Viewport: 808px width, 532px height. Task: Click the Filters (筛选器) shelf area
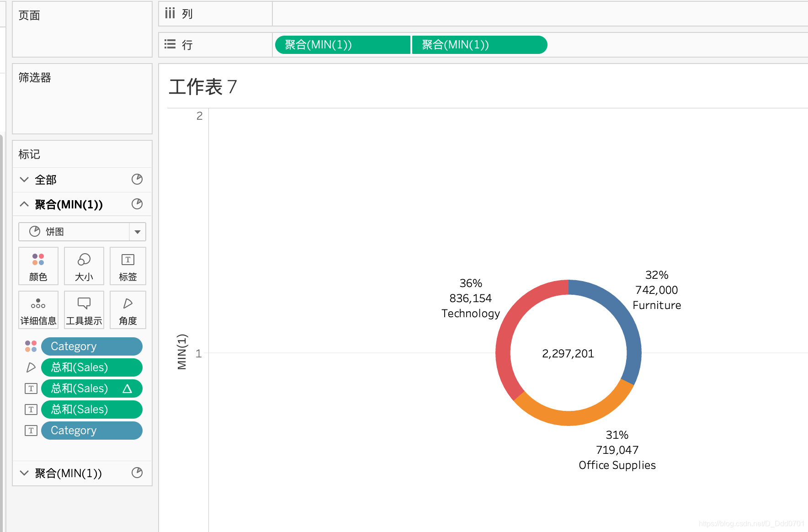click(x=82, y=99)
